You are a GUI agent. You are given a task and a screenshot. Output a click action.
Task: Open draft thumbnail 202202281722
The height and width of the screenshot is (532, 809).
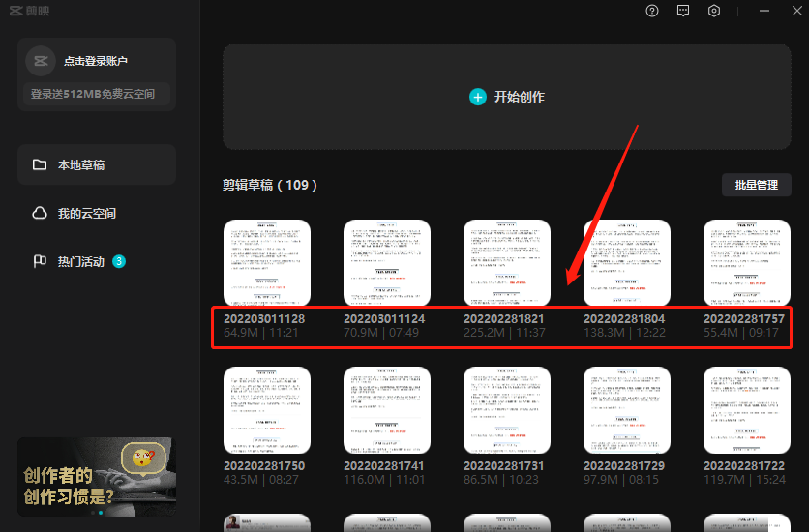pos(746,410)
